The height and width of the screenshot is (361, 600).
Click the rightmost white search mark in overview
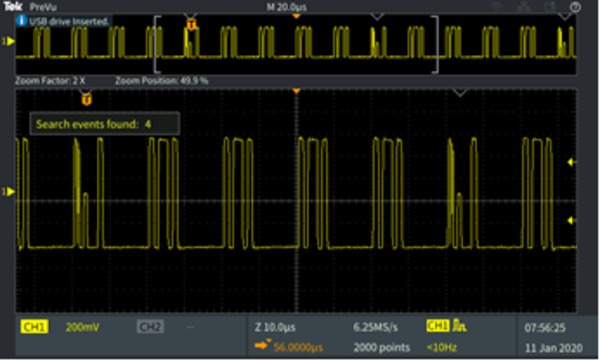tap(564, 17)
